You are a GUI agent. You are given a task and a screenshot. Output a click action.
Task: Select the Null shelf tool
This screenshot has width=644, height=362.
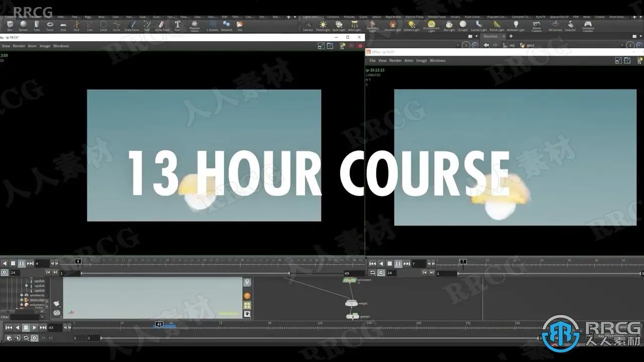(76, 25)
